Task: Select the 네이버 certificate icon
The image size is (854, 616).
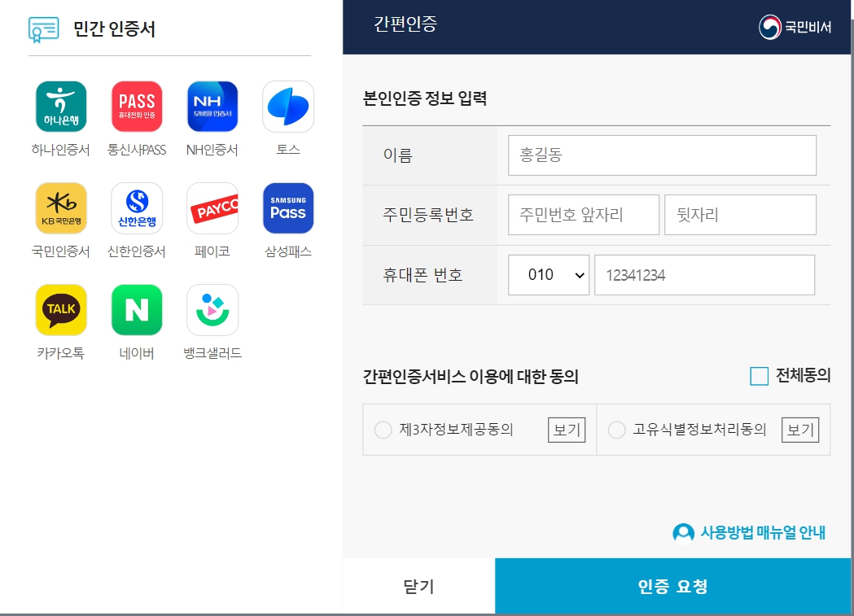Action: tap(136, 309)
